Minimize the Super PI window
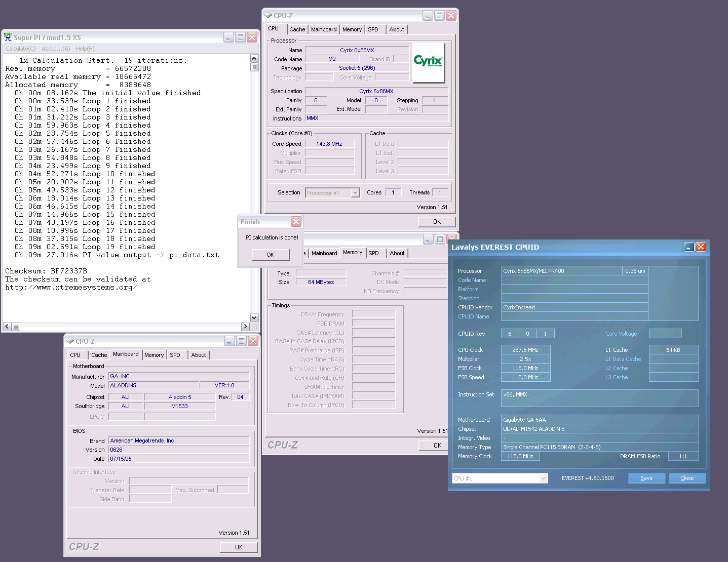Viewport: 728px width, 562px height. point(228,37)
